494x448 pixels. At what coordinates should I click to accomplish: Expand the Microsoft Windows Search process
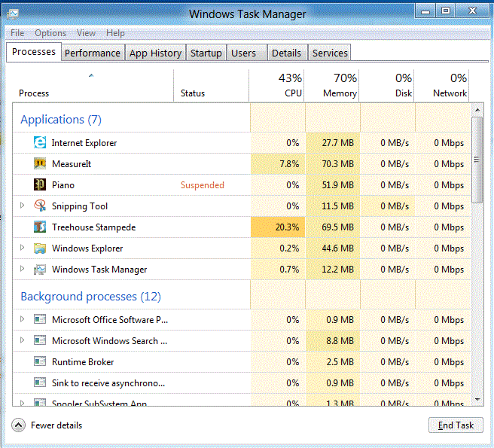[x=22, y=340]
